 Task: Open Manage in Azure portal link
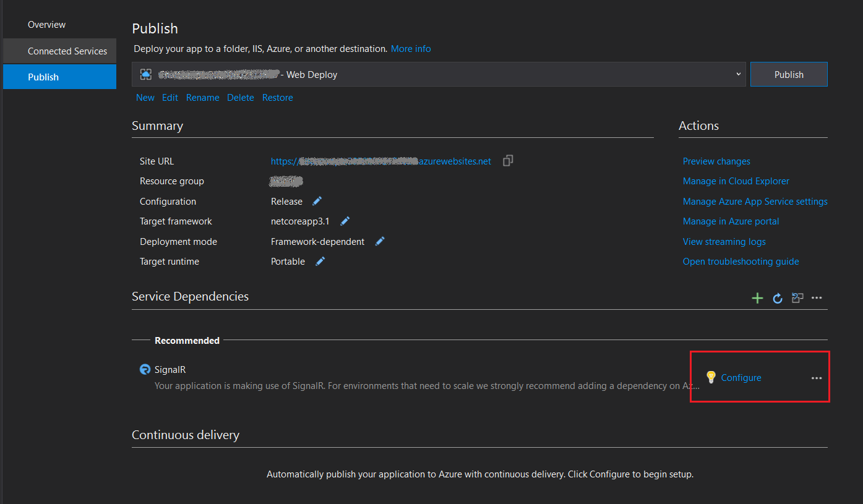click(x=731, y=221)
